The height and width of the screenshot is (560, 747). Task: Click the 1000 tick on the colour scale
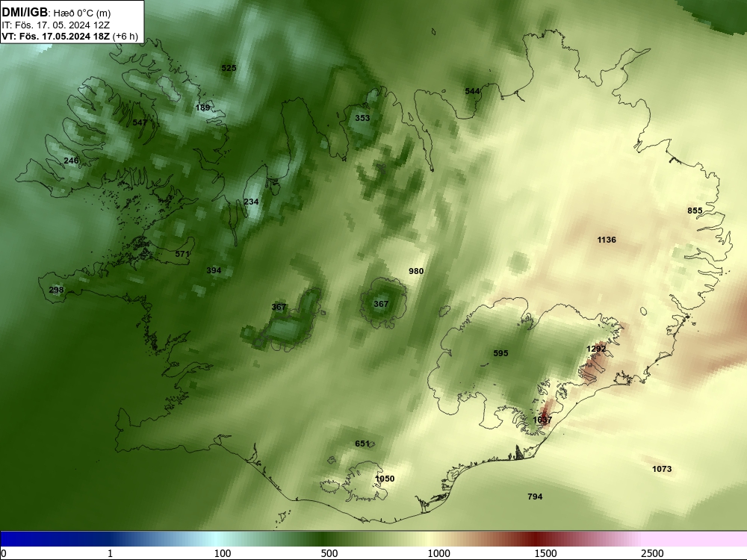[438, 553]
